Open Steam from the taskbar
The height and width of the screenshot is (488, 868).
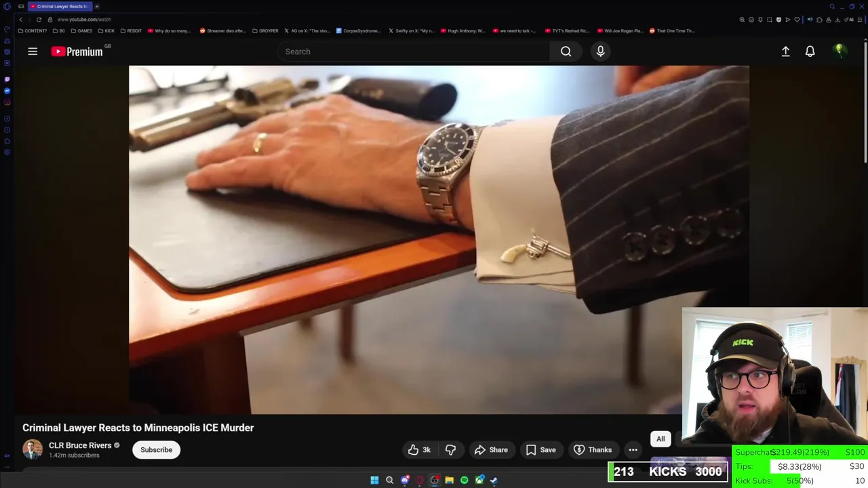[x=494, y=480]
